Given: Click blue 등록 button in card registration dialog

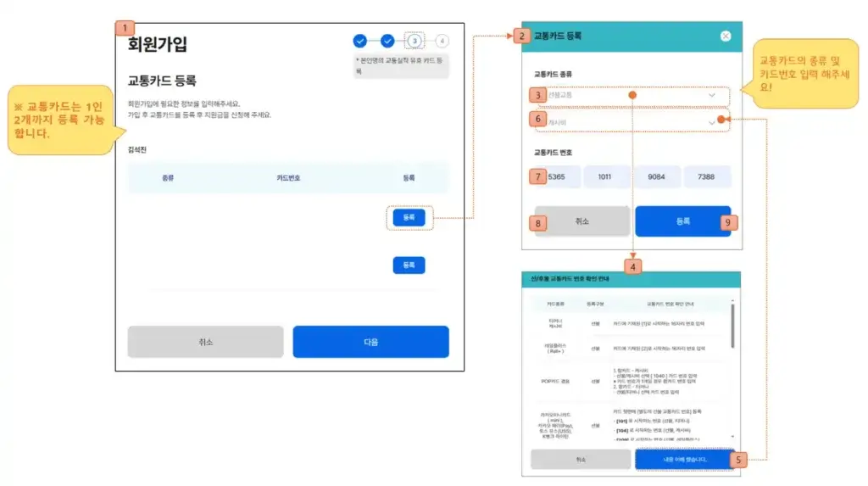Looking at the screenshot, I should pos(682,221).
